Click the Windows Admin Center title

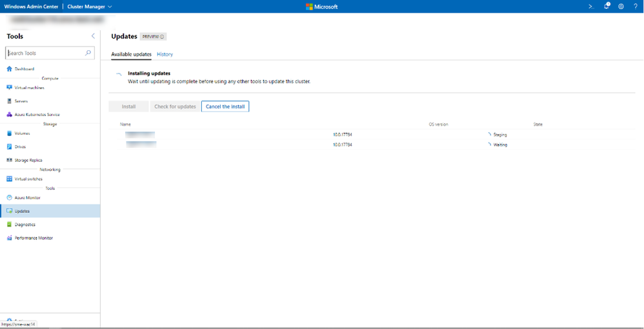[31, 6]
